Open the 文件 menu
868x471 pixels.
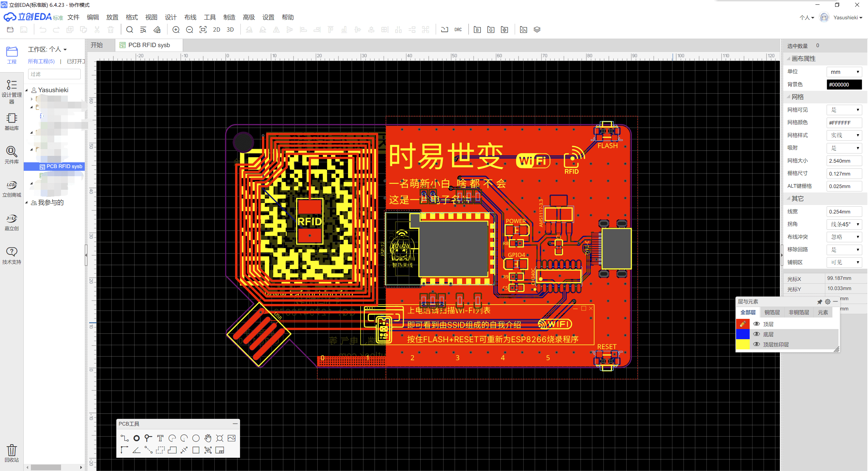click(73, 17)
